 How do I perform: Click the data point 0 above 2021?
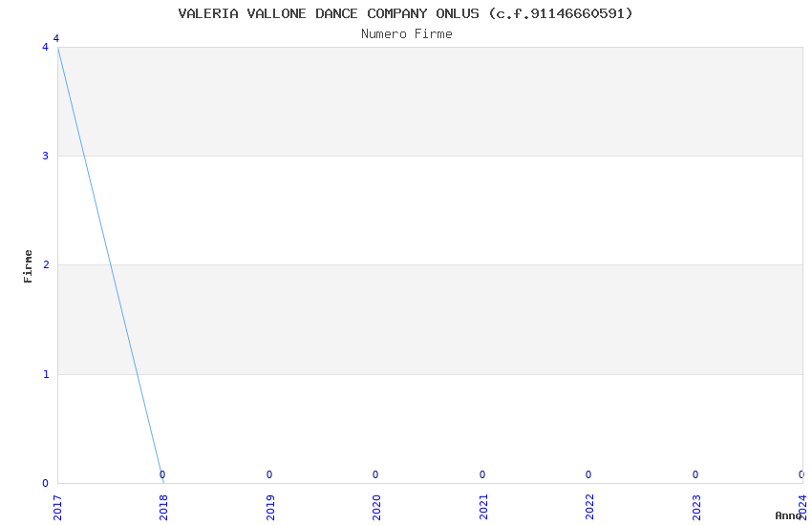(482, 474)
